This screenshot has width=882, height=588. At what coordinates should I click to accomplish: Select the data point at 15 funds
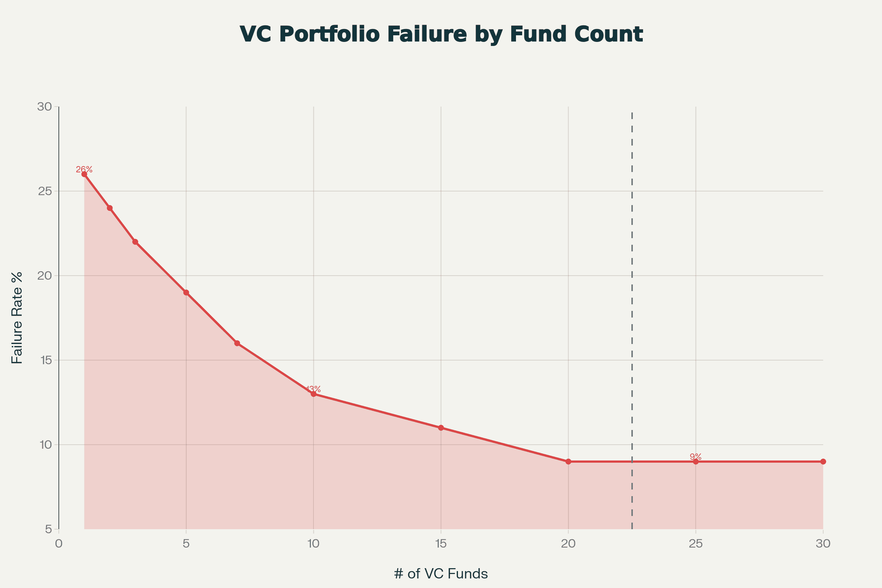(441, 428)
